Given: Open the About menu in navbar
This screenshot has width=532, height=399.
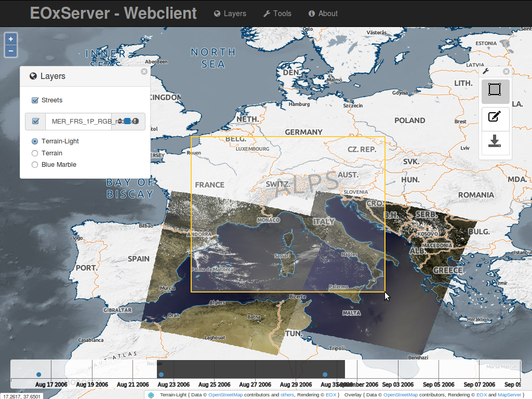Looking at the screenshot, I should pos(323,14).
